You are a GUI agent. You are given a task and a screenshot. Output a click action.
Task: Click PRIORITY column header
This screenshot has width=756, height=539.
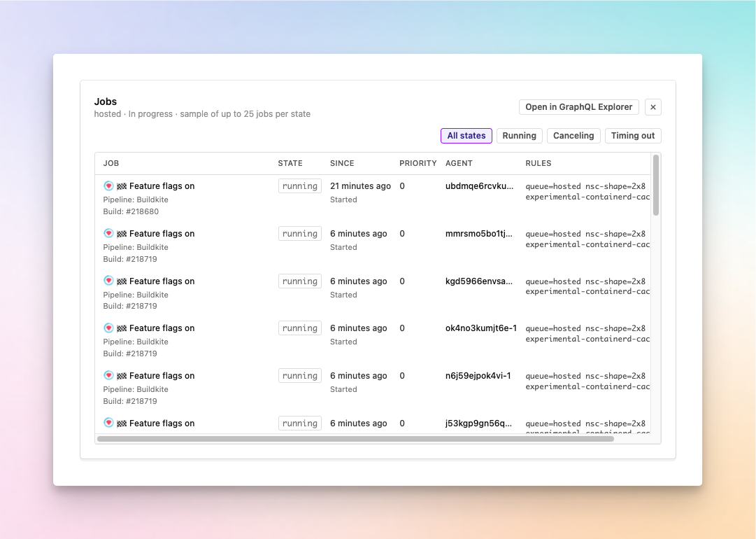(418, 163)
